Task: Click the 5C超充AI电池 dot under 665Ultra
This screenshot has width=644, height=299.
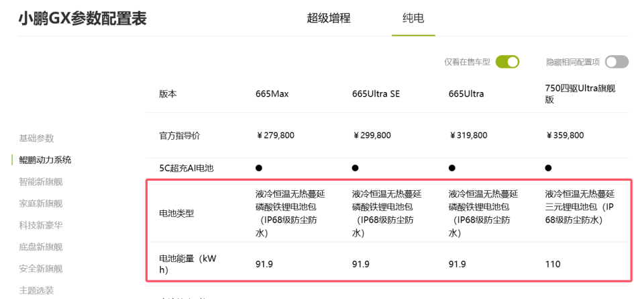Action: pos(451,168)
